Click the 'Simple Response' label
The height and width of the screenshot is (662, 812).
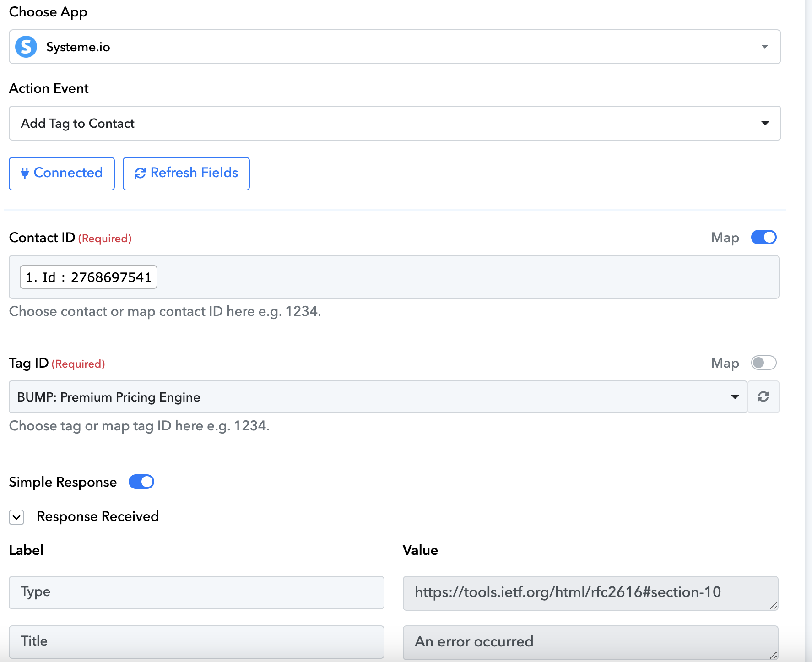[x=63, y=482]
